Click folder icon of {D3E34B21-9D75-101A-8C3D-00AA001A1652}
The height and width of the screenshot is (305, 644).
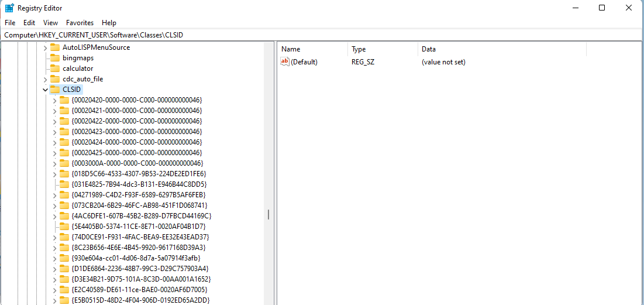coord(64,279)
